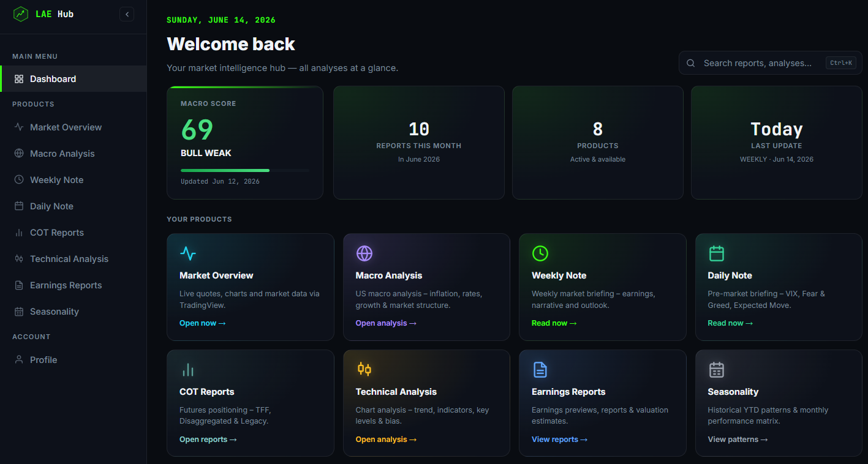Click Open analysis link on Technical Analysis card
This screenshot has width=868, height=464.
386,440
